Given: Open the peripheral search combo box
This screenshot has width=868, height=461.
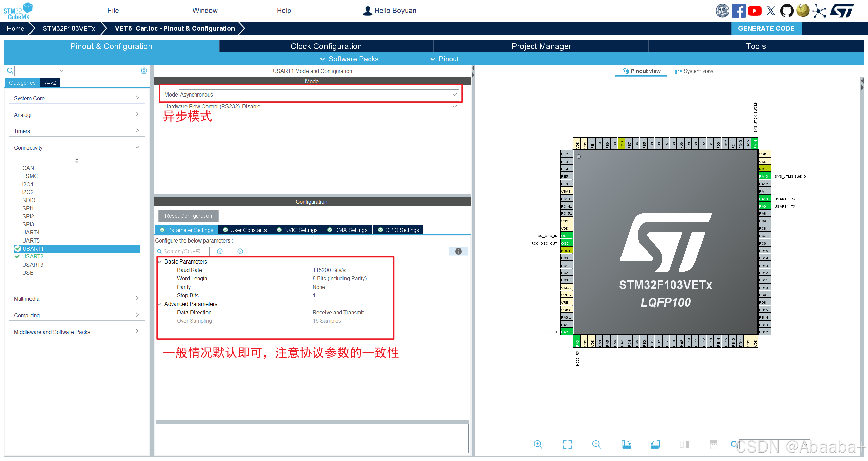Looking at the screenshot, I should pyautogui.click(x=40, y=70).
